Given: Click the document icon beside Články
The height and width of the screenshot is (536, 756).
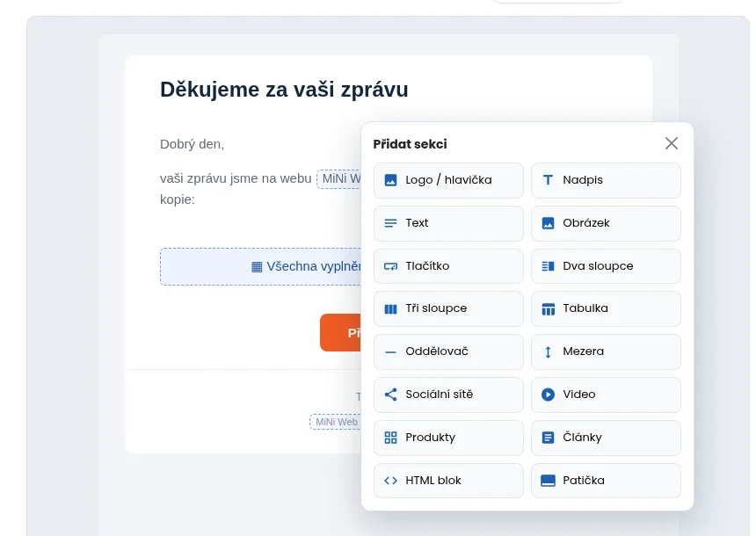Looking at the screenshot, I should (x=548, y=438).
